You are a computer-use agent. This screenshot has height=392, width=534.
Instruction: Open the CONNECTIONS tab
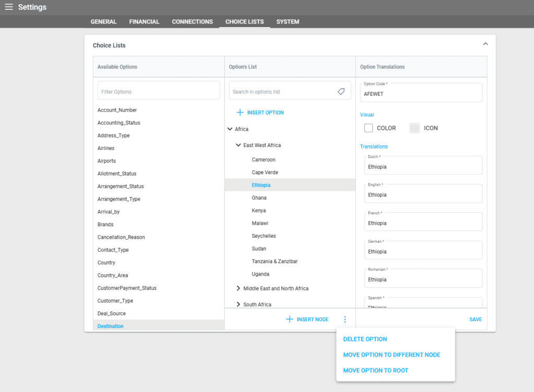point(192,22)
